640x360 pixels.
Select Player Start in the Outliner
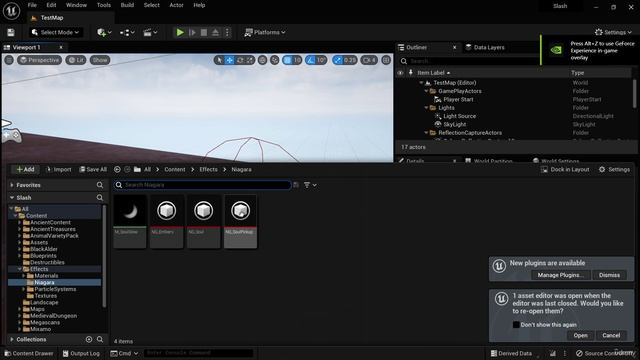(x=458, y=99)
